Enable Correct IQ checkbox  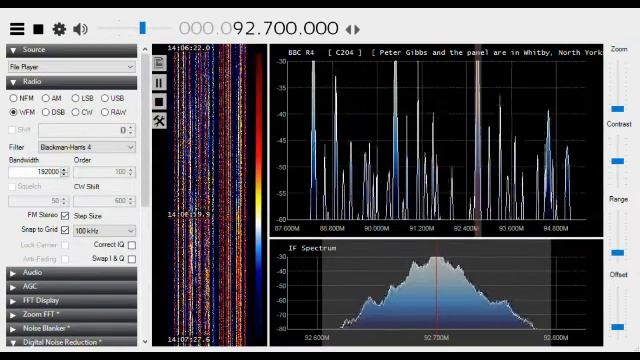tap(132, 245)
